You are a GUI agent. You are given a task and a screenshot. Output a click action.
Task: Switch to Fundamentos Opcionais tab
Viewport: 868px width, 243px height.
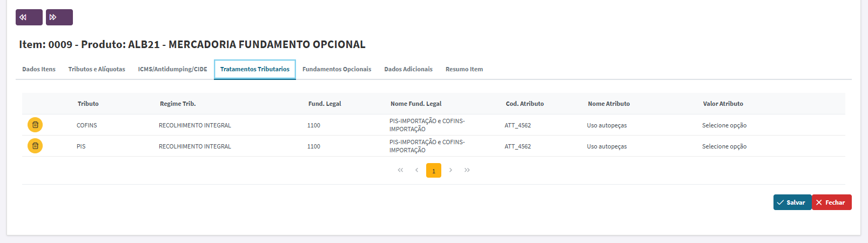click(337, 69)
